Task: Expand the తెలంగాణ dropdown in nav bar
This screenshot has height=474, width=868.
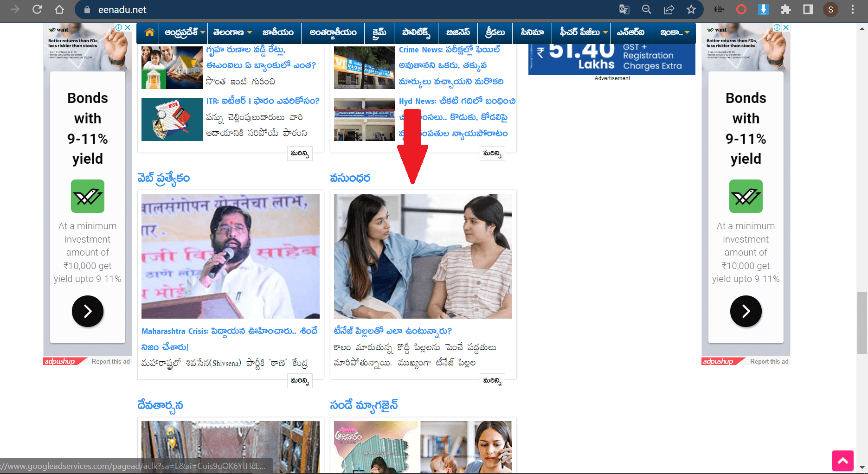Action: tap(250, 32)
